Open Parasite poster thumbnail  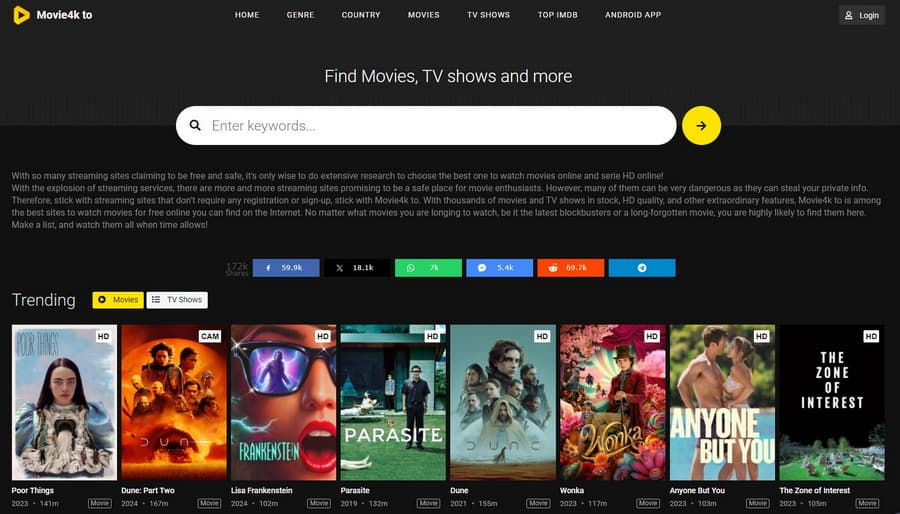(393, 403)
